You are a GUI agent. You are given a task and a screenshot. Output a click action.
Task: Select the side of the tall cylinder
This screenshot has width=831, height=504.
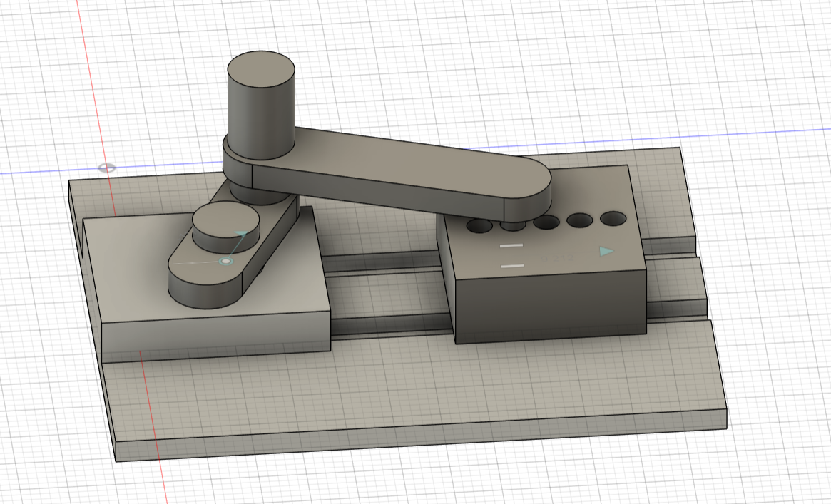[x=260, y=118]
